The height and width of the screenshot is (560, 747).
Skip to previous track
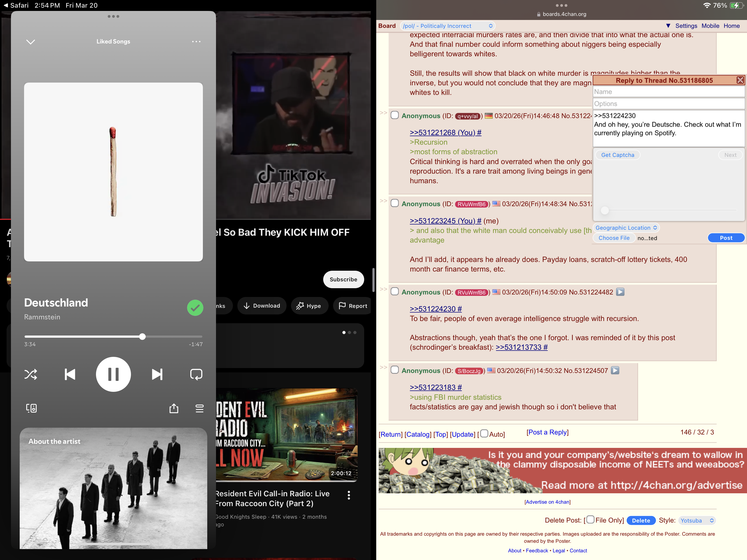coord(70,374)
